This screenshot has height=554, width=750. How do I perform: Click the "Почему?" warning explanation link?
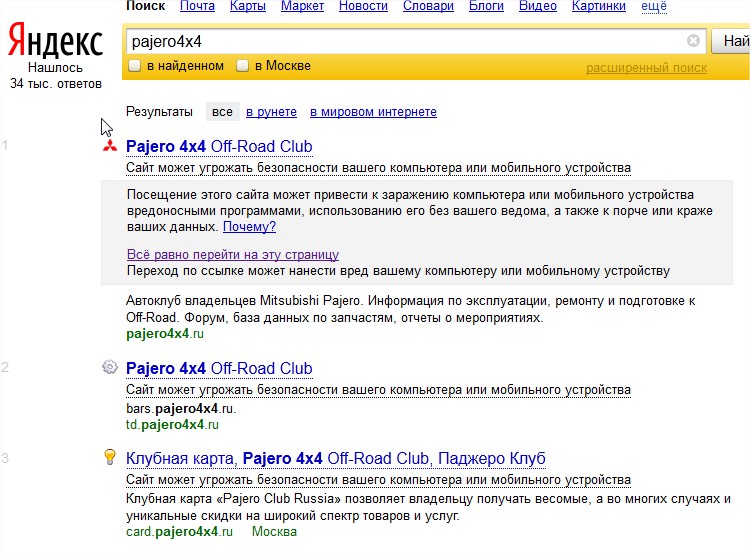pyautogui.click(x=249, y=227)
